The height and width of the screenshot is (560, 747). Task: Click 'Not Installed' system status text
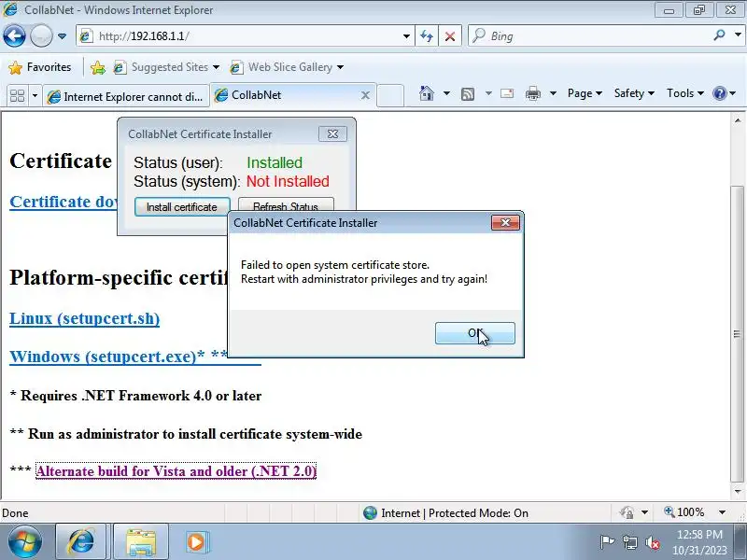coord(288,181)
